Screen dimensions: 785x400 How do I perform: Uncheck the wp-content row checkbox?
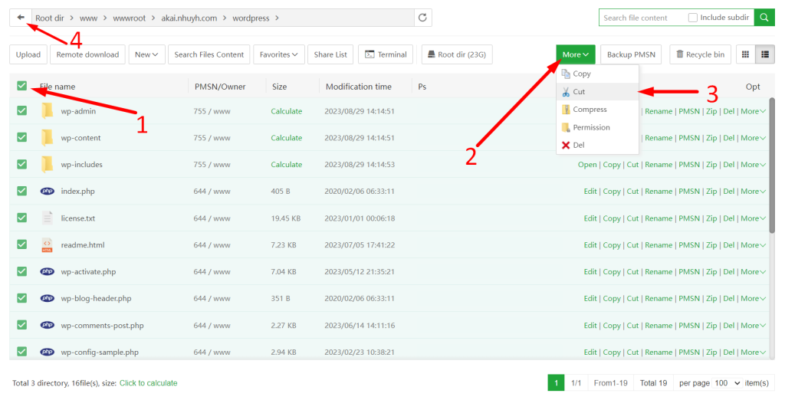(x=22, y=137)
